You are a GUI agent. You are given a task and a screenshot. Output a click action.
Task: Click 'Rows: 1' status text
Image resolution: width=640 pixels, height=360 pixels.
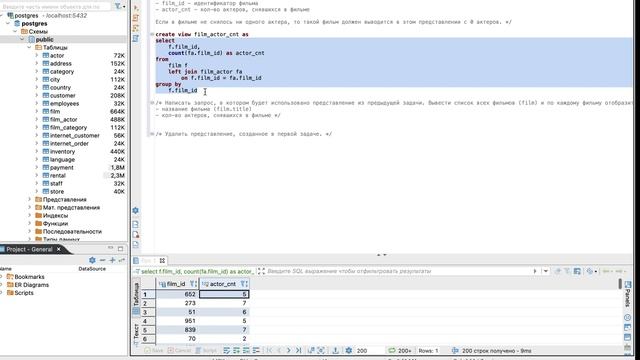(x=428, y=350)
